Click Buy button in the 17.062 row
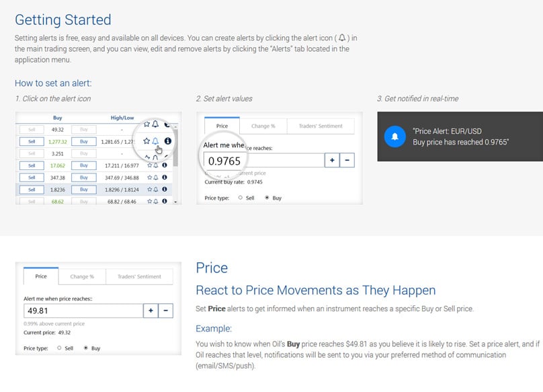The image size is (543, 392). (x=84, y=165)
